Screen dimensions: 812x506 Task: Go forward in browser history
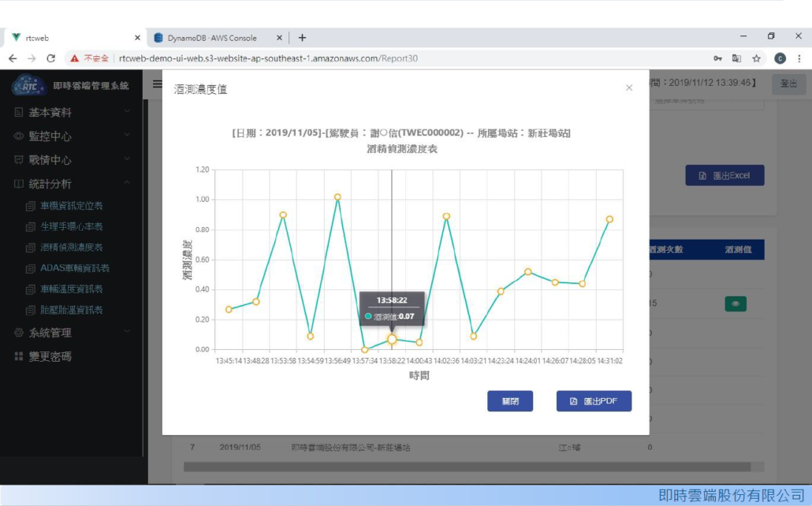(x=32, y=58)
